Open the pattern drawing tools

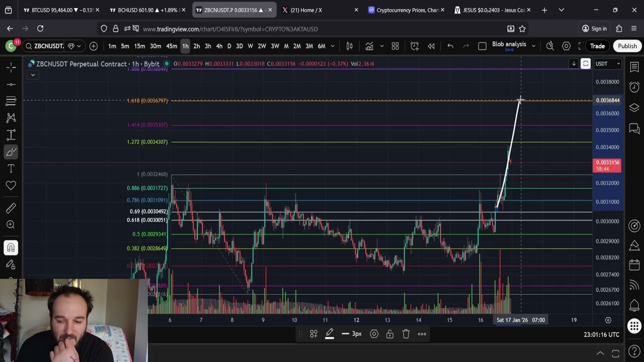[11, 118]
